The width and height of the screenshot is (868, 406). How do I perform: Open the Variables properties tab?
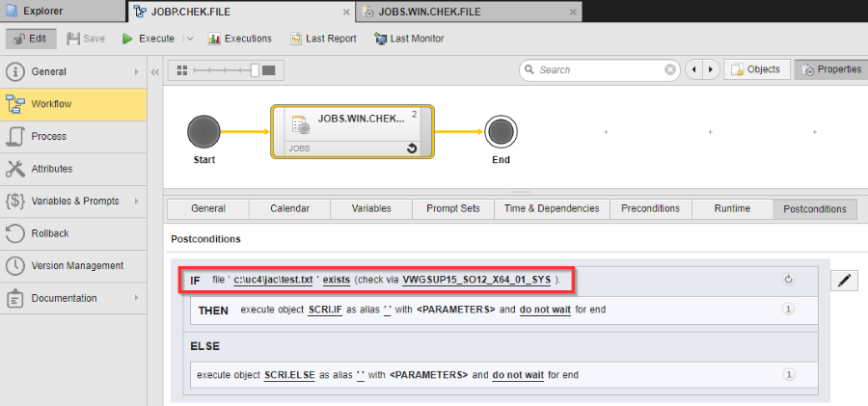click(371, 209)
